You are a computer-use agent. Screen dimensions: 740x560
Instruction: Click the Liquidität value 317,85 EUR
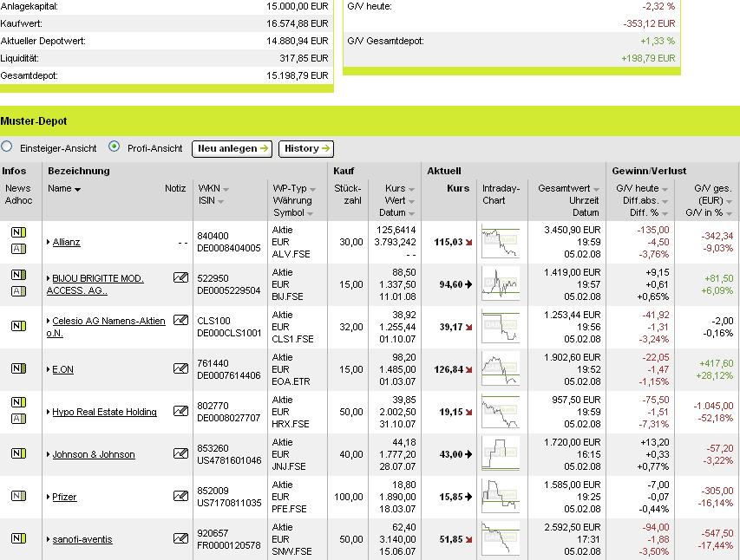coord(304,58)
